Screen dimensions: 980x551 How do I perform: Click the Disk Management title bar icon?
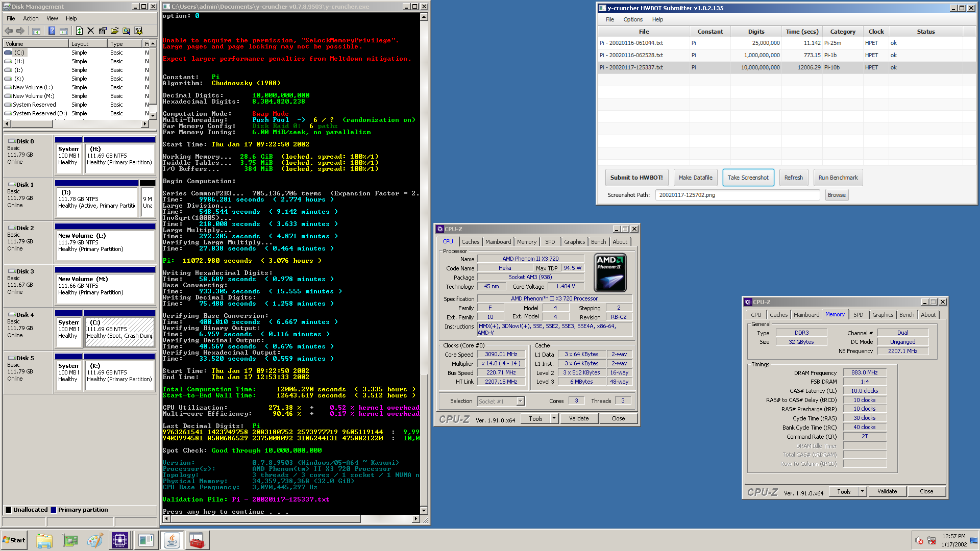7,7
